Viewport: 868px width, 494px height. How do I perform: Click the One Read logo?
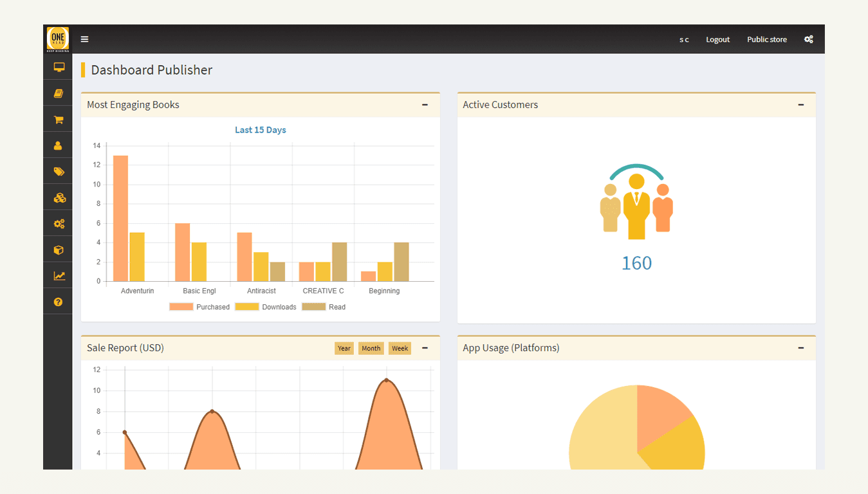[x=58, y=39]
